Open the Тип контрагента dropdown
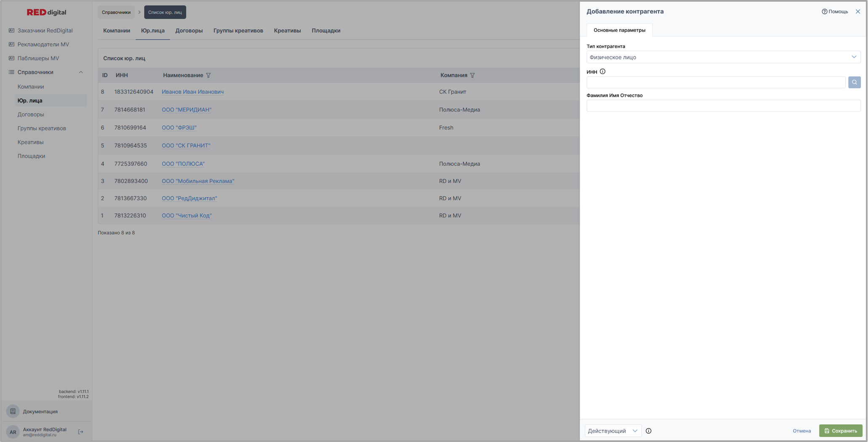 click(x=723, y=57)
